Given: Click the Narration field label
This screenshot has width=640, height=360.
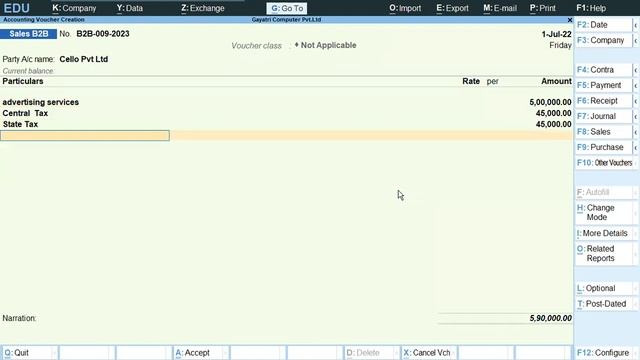Looking at the screenshot, I should click(x=19, y=318).
